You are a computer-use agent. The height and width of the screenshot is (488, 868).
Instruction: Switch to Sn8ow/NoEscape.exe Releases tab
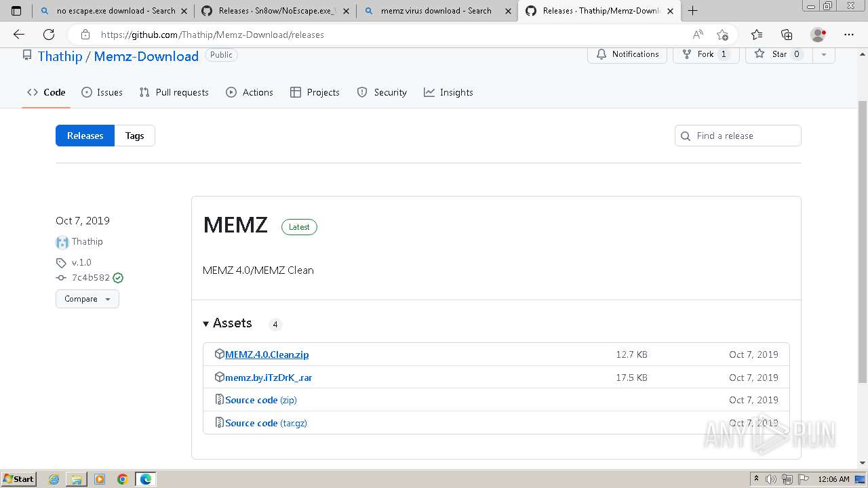point(275,11)
